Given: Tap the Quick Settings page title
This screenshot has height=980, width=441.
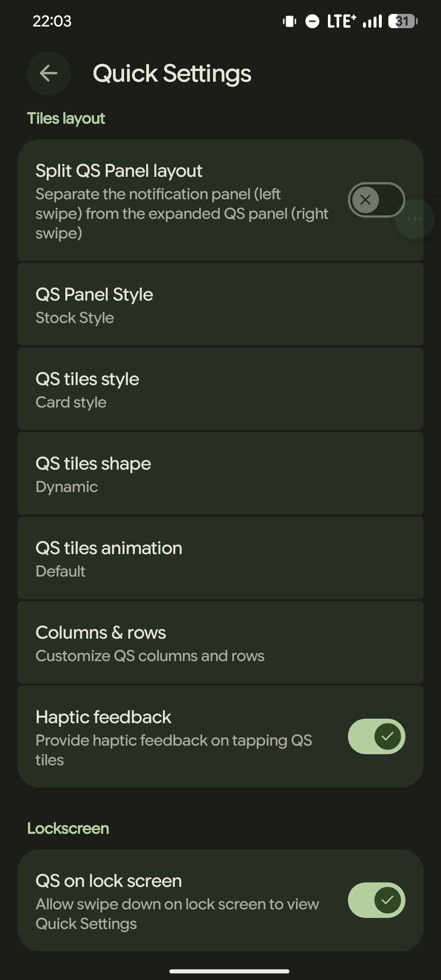Looking at the screenshot, I should point(172,74).
